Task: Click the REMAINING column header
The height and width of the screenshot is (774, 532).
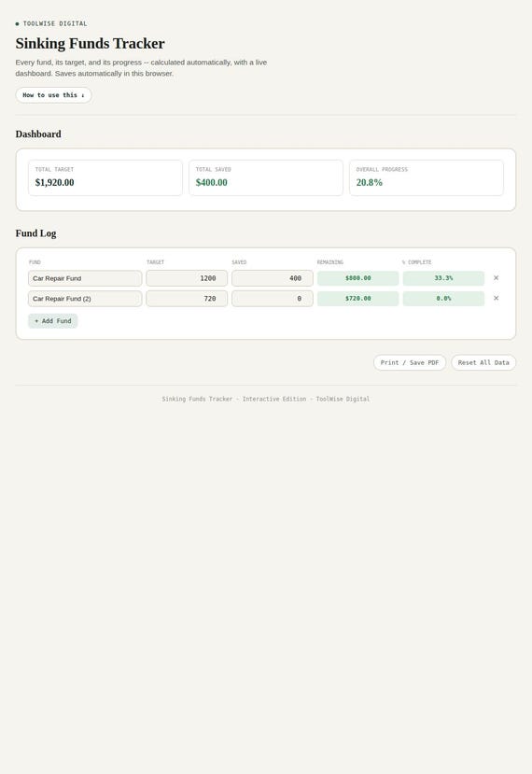Action: (329, 262)
